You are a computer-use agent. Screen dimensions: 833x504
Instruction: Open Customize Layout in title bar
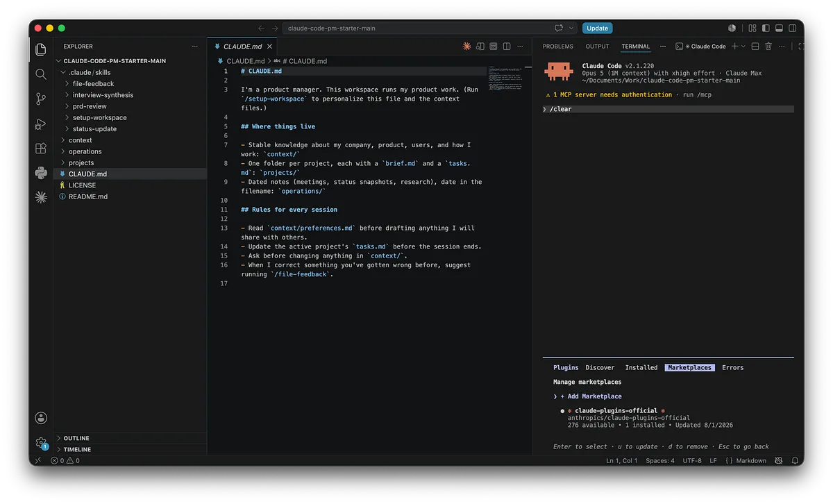(x=752, y=28)
